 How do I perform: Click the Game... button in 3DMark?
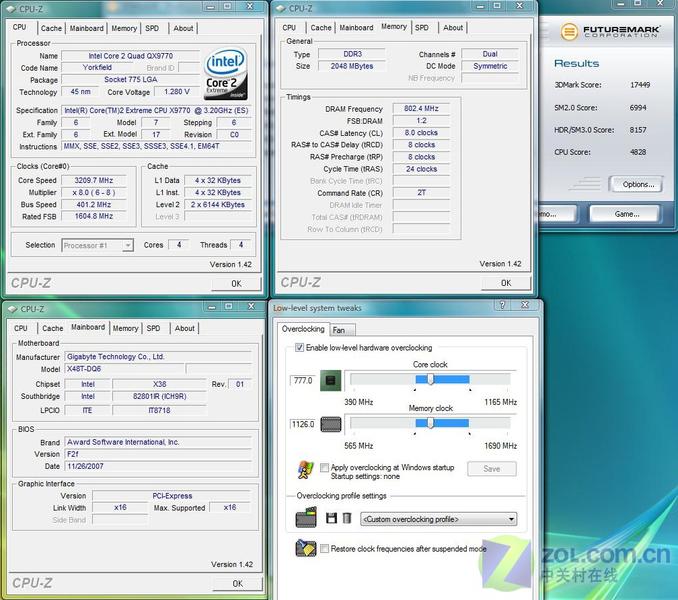coord(625,214)
